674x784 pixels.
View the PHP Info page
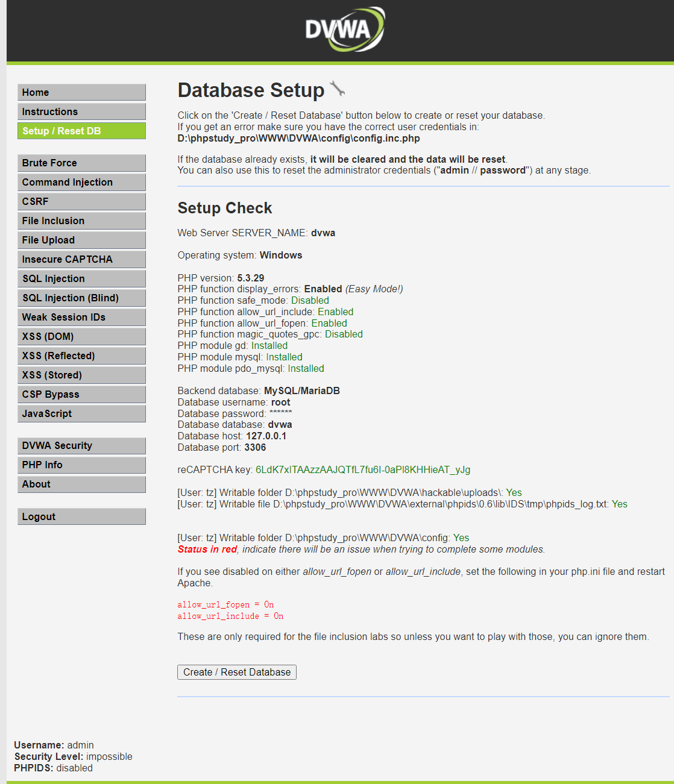pyautogui.click(x=81, y=465)
